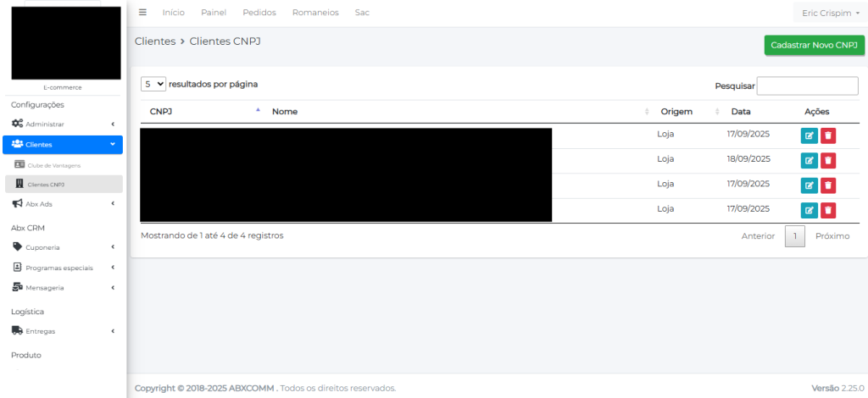Click the delete icon in the last row
This screenshot has height=398, width=868.
[x=828, y=210]
